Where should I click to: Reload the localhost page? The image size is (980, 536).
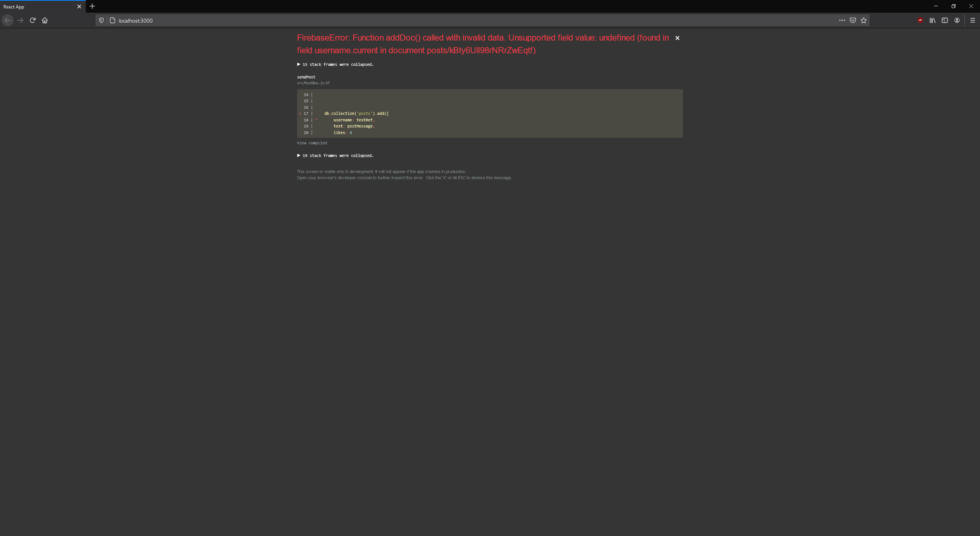tap(33, 20)
